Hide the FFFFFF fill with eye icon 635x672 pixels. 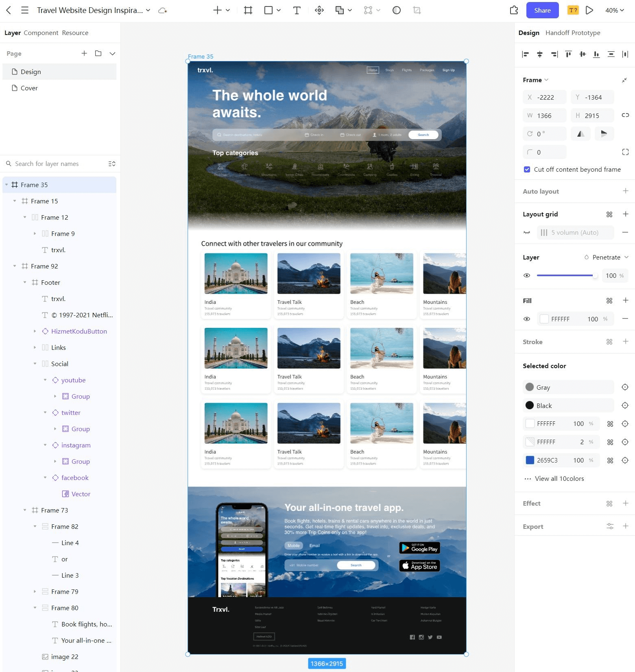tap(527, 319)
